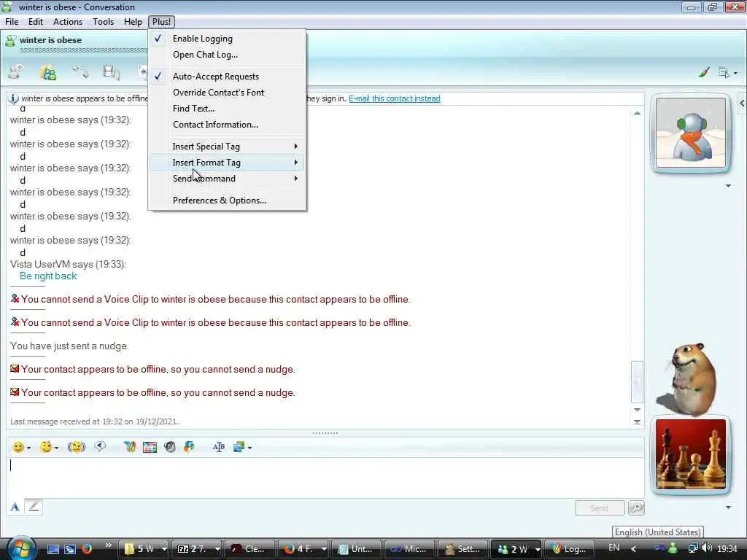Click the Firefox quick launch icon on the taskbar
The image size is (747, 560).
point(87,549)
